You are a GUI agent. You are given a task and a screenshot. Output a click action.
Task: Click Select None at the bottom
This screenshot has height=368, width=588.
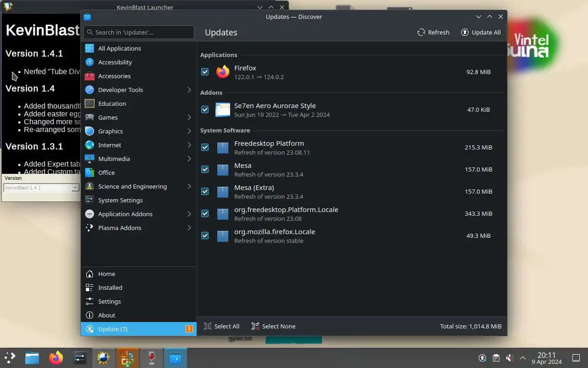pyautogui.click(x=273, y=326)
